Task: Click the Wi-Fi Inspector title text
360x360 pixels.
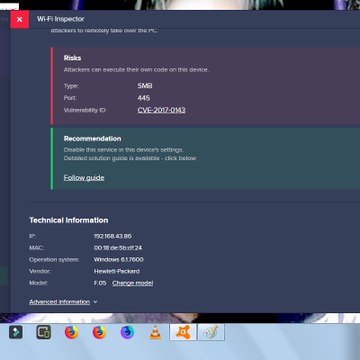Action: coord(61,19)
